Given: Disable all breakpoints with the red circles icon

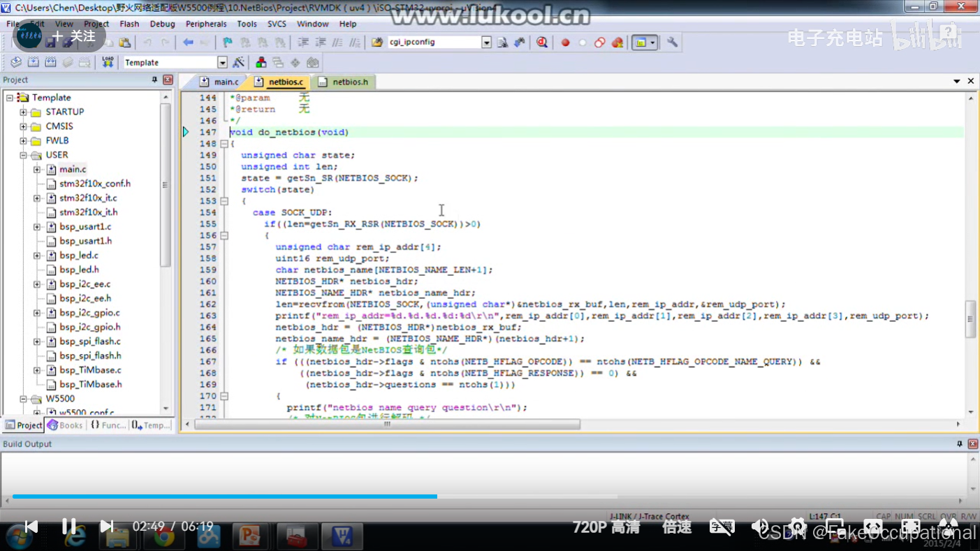Looking at the screenshot, I should (x=600, y=43).
